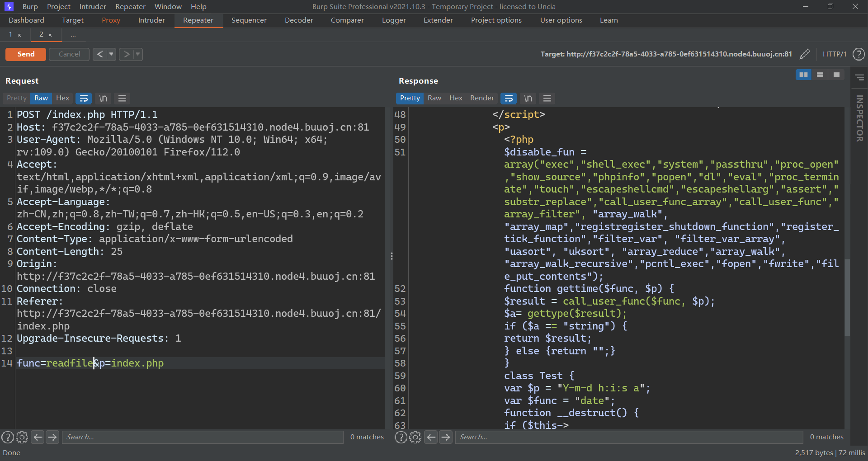This screenshot has width=868, height=461.
Task: Open the Comparer tab
Action: (347, 20)
